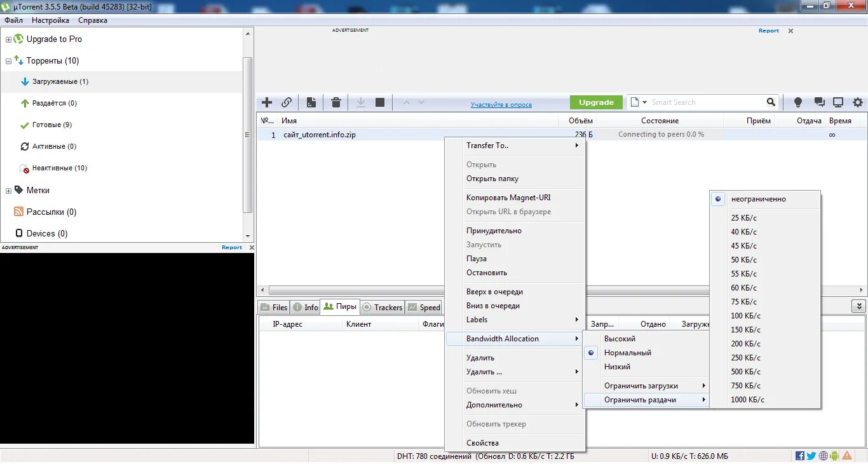The image size is (868, 464).
Task: Expand the Метки tree node
Action: coord(8,191)
